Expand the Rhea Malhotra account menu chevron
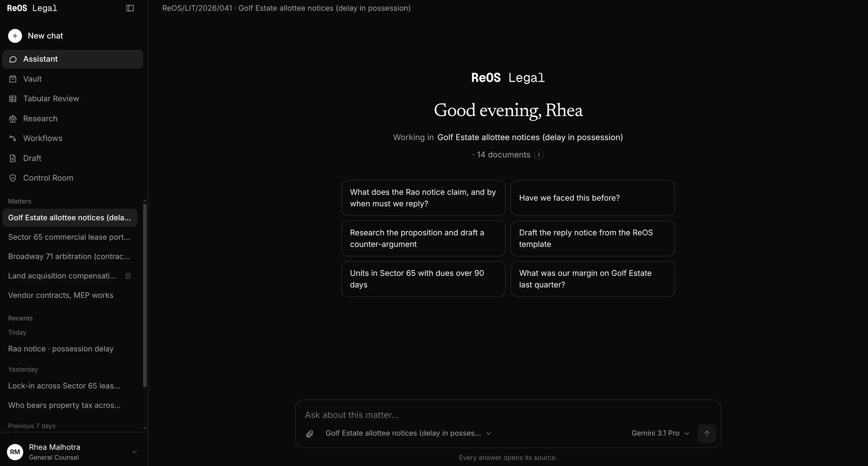Screen dimensions: 868x466 coord(134,452)
